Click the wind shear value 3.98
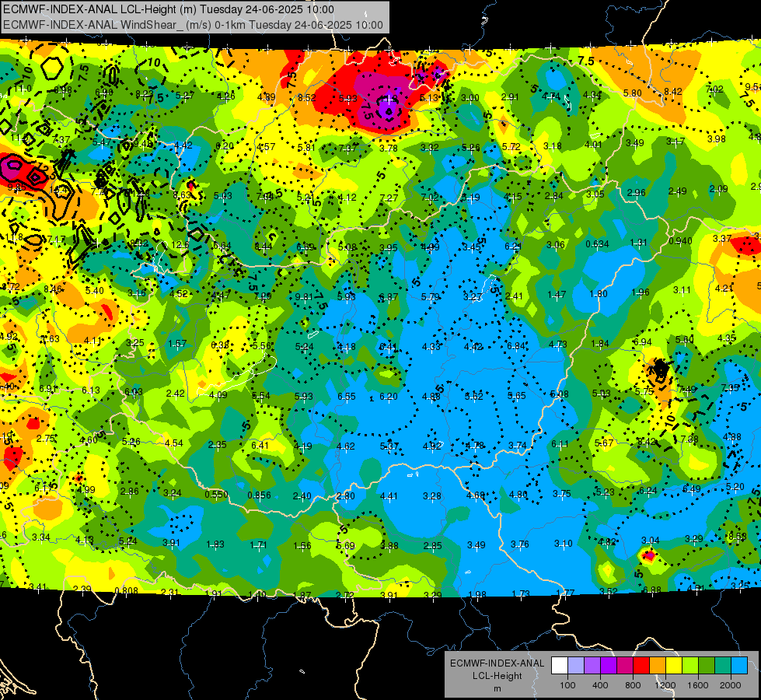The width and height of the screenshot is (761, 700). click(x=717, y=139)
